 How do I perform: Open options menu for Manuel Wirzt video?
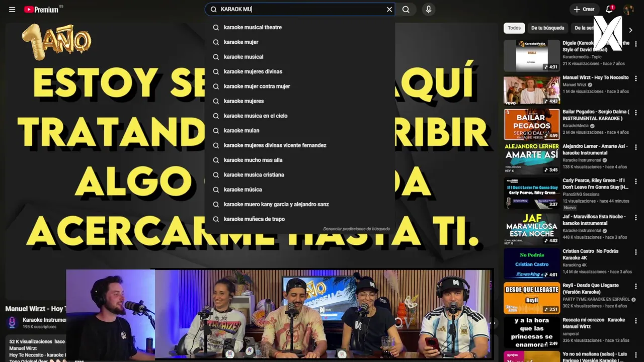tap(636, 78)
